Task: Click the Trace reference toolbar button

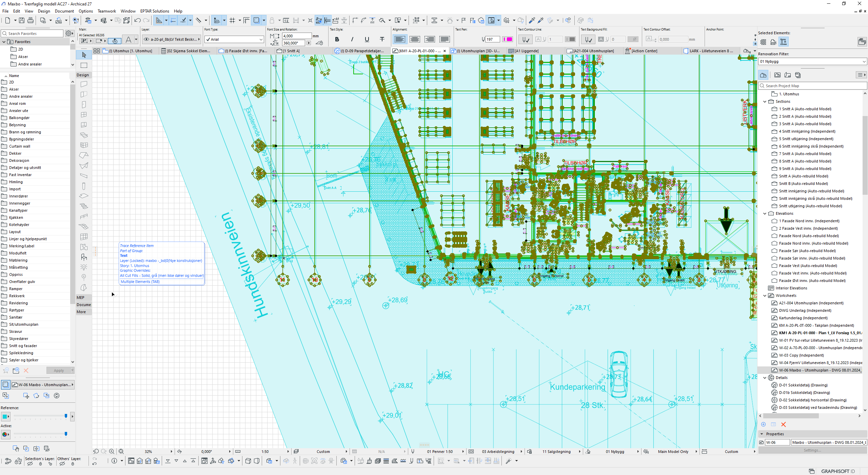Action: point(491,20)
